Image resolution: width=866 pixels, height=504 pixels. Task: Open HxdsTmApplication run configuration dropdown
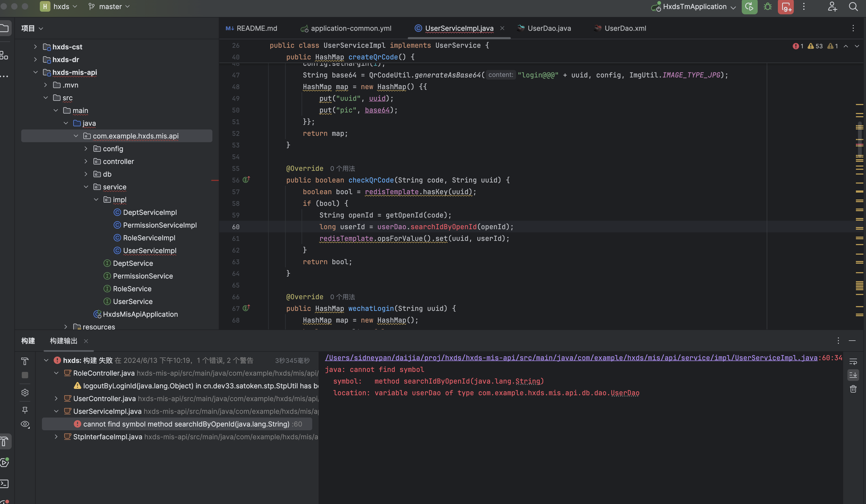tap(693, 7)
